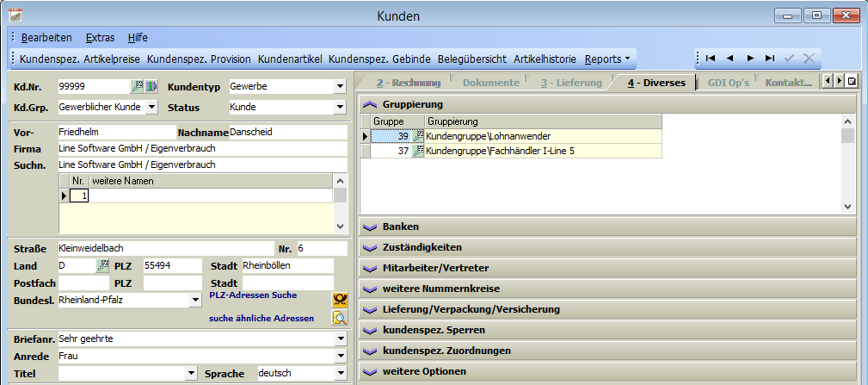This screenshot has width=868, height=385.
Task: Switch to the GDI Op's tab
Action: pos(729,83)
